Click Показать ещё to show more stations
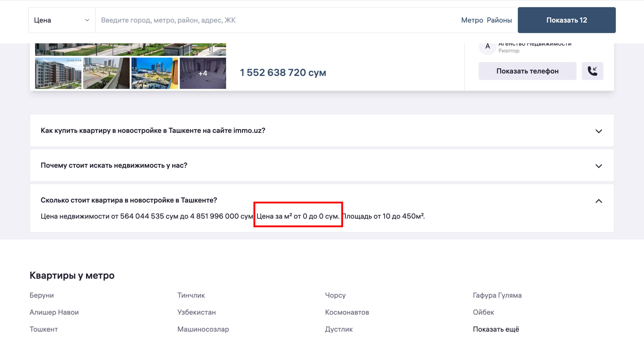The height and width of the screenshot is (364, 644). coord(496,329)
